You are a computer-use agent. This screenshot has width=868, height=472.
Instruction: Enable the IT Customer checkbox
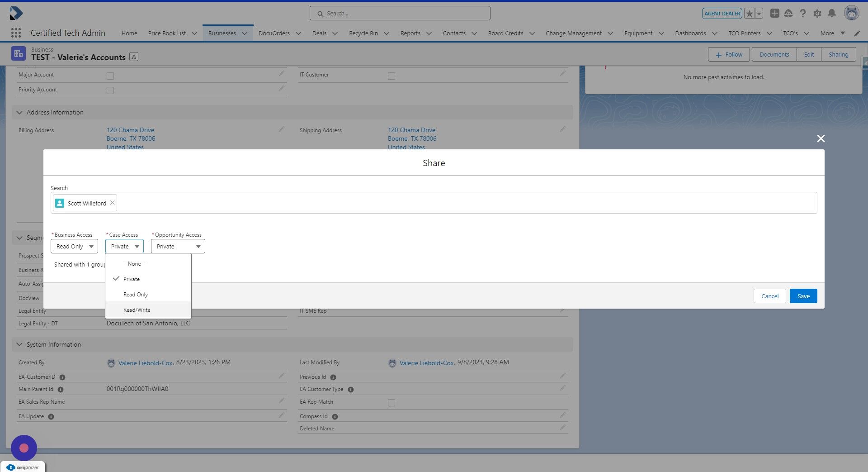[x=392, y=76]
